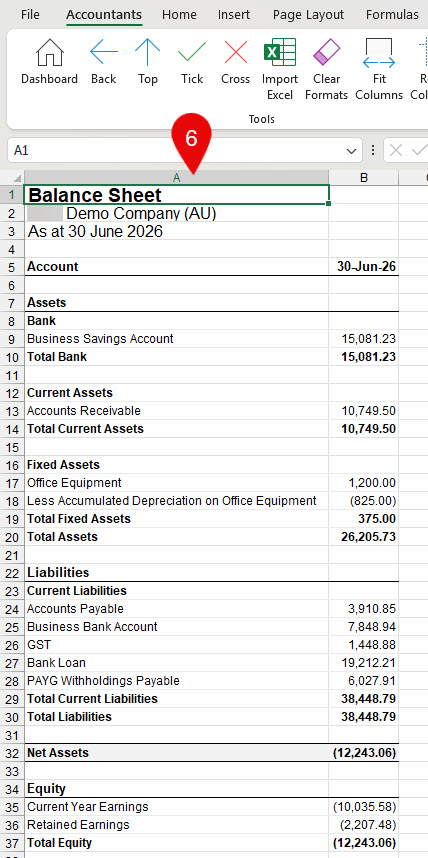Click the Back arrow tool
Viewport: 428px width, 858px height.
click(x=103, y=61)
